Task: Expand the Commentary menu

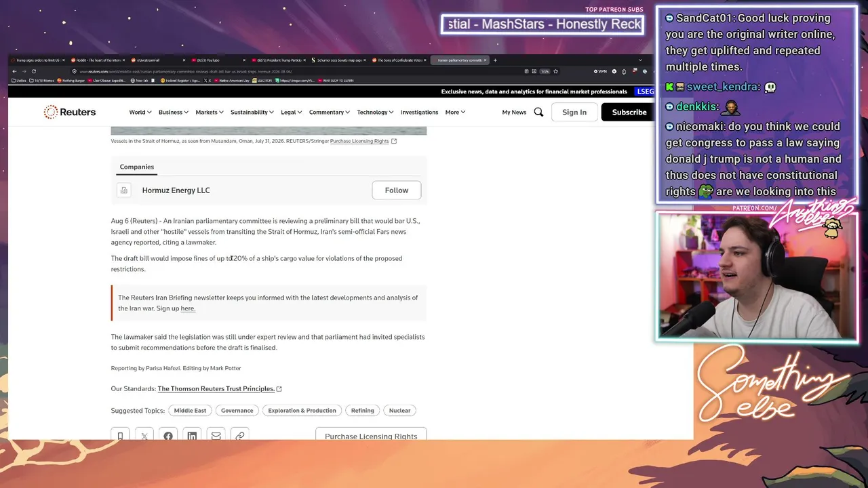Action: click(x=329, y=112)
